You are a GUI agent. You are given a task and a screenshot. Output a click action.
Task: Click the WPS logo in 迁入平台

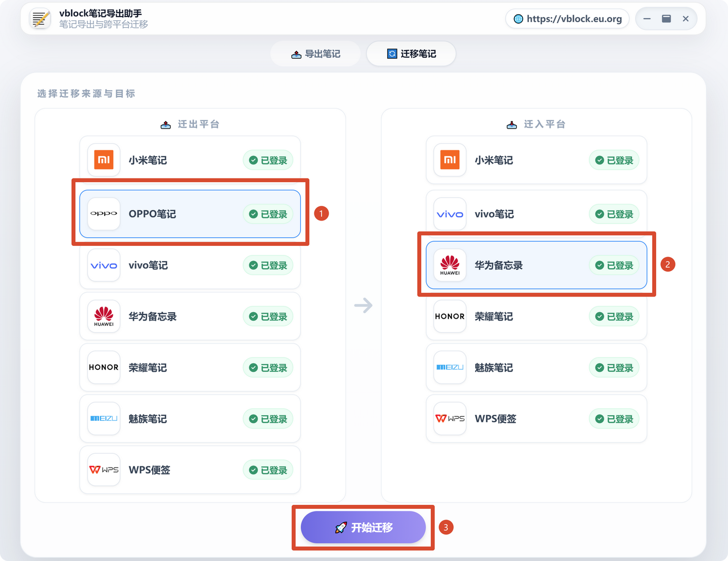(450, 418)
